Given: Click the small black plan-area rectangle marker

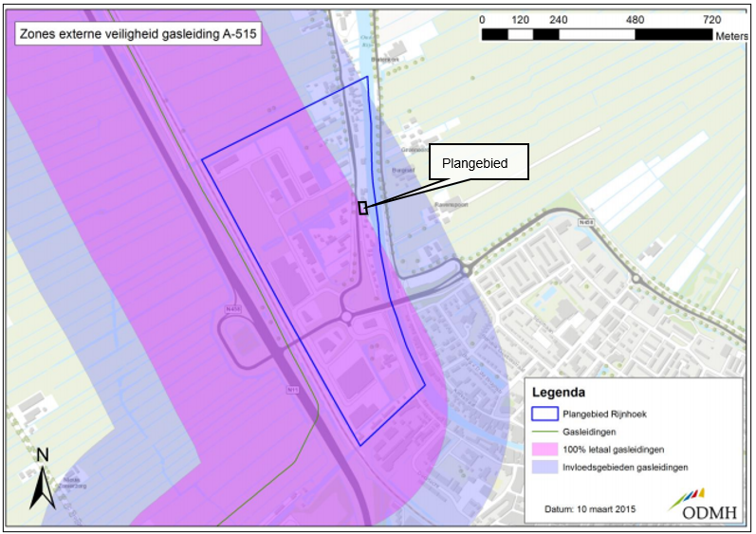Looking at the screenshot, I should (x=363, y=208).
